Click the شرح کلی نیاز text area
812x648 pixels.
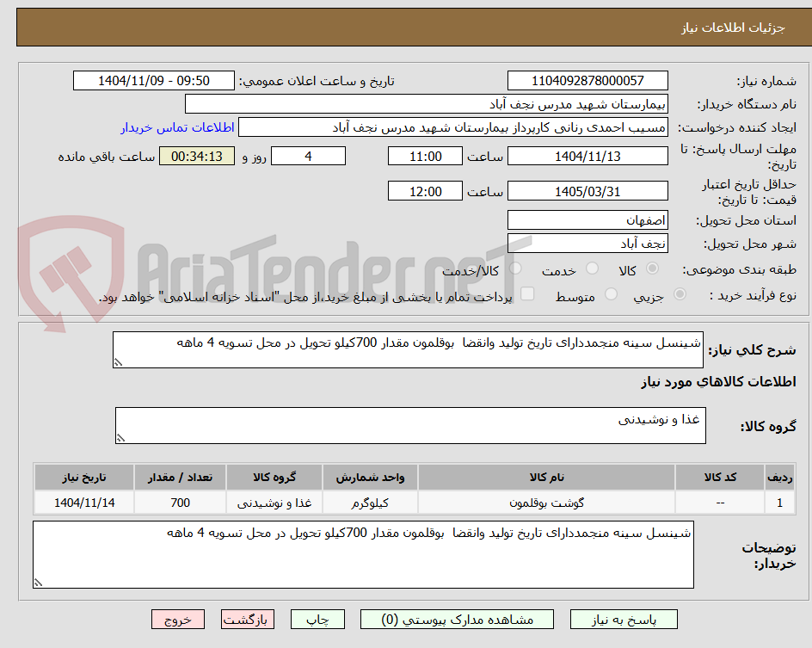tap(408, 350)
